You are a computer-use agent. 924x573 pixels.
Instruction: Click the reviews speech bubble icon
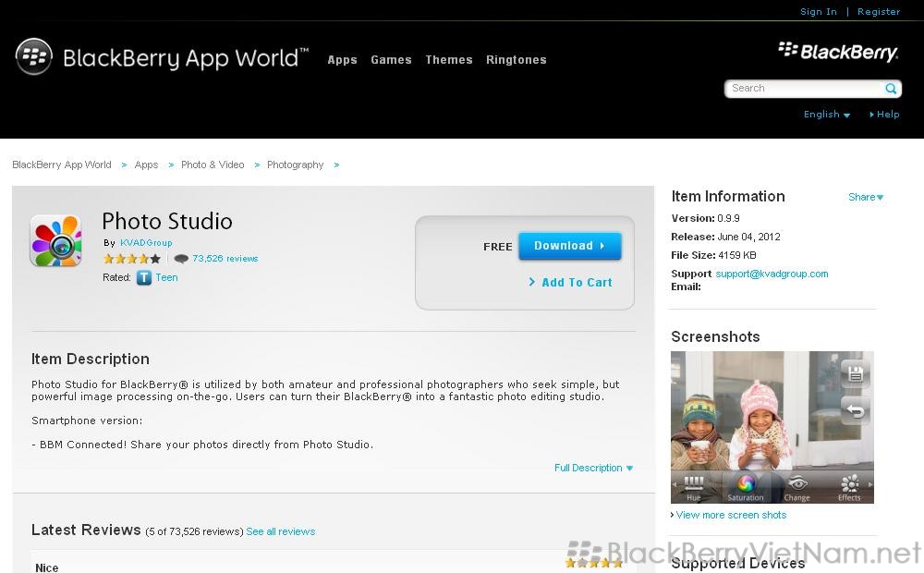point(181,258)
